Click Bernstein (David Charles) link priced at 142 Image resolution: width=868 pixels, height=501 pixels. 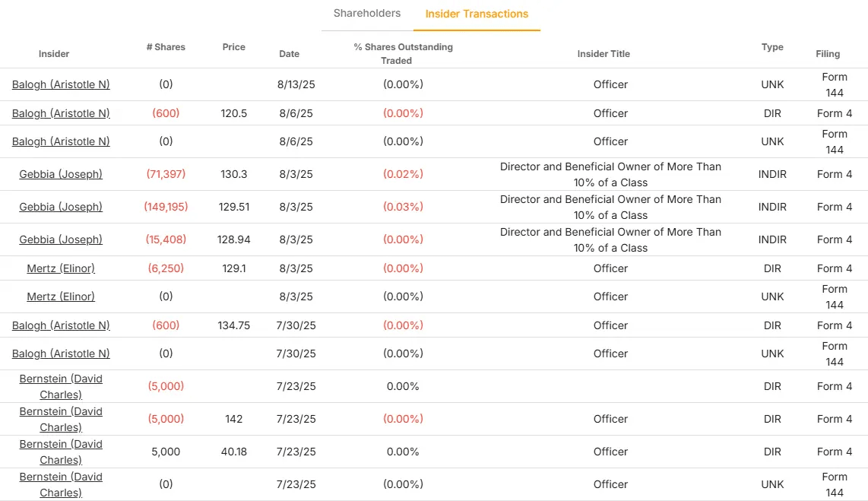click(61, 419)
